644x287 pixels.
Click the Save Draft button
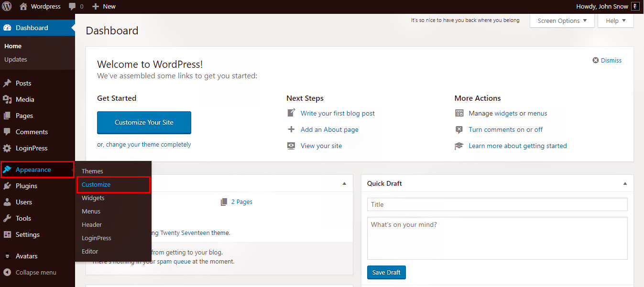pyautogui.click(x=386, y=272)
